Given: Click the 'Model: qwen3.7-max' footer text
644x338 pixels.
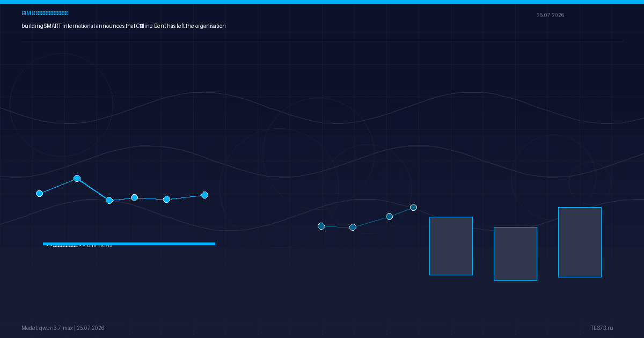Looking at the screenshot, I should tap(63, 328).
